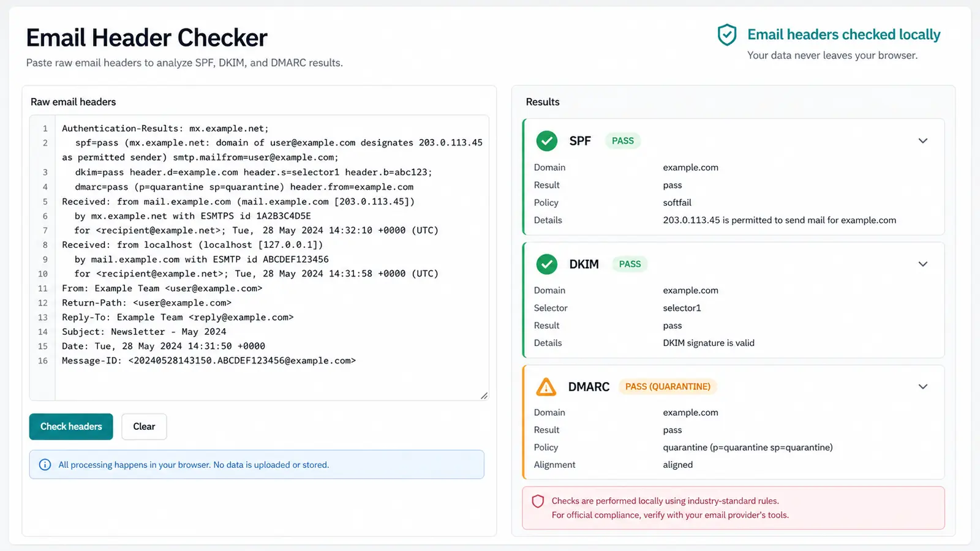Click the SPF PASS badge
Viewport: 980px width, 551px height.
623,141
